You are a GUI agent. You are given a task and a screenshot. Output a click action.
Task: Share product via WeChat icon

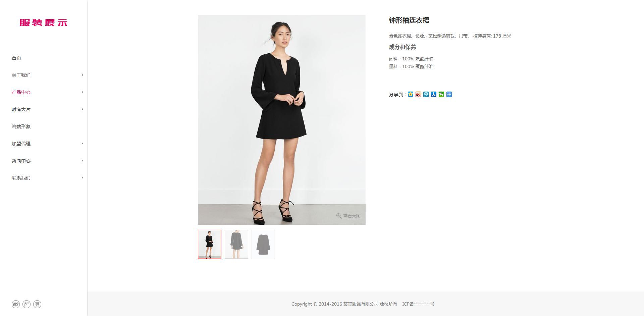point(441,94)
